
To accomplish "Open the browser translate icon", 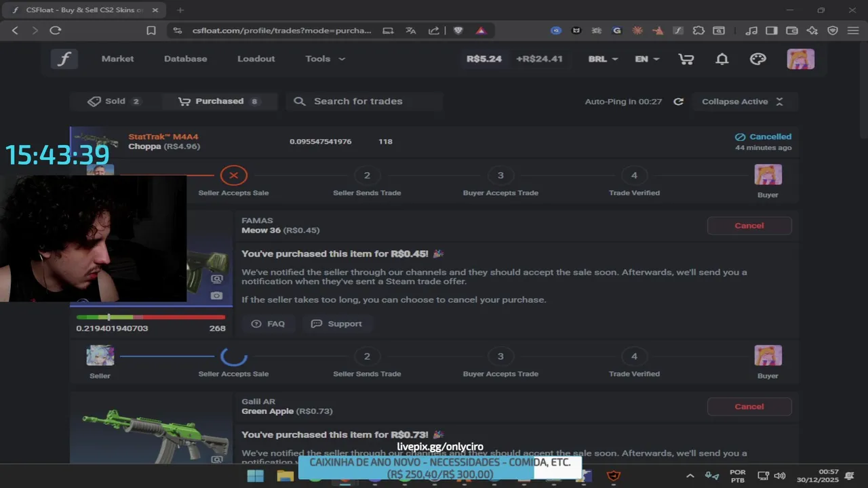I will pos(410,30).
